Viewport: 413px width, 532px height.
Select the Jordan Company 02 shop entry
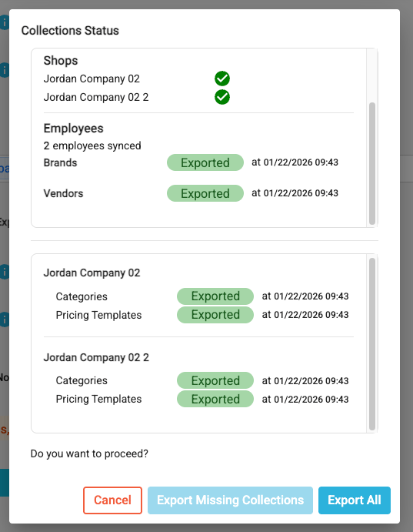pos(92,79)
